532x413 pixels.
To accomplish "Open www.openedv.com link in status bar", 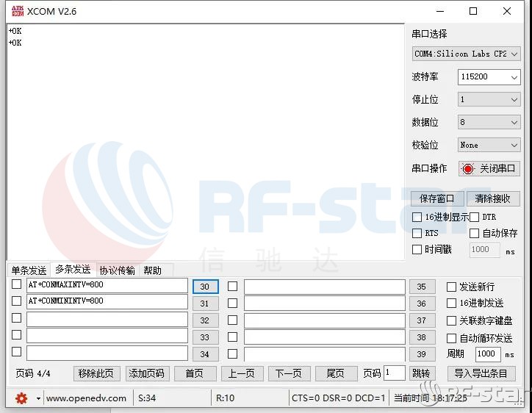I will click(x=86, y=398).
